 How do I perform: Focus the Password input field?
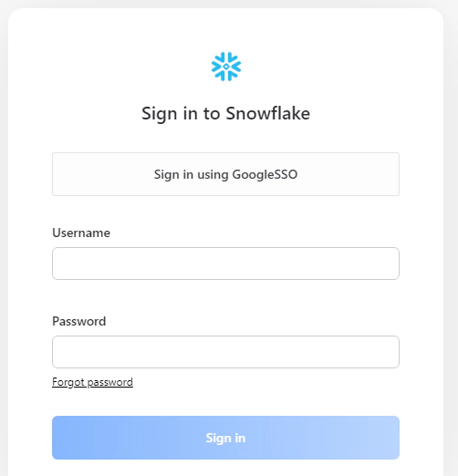pyautogui.click(x=225, y=352)
